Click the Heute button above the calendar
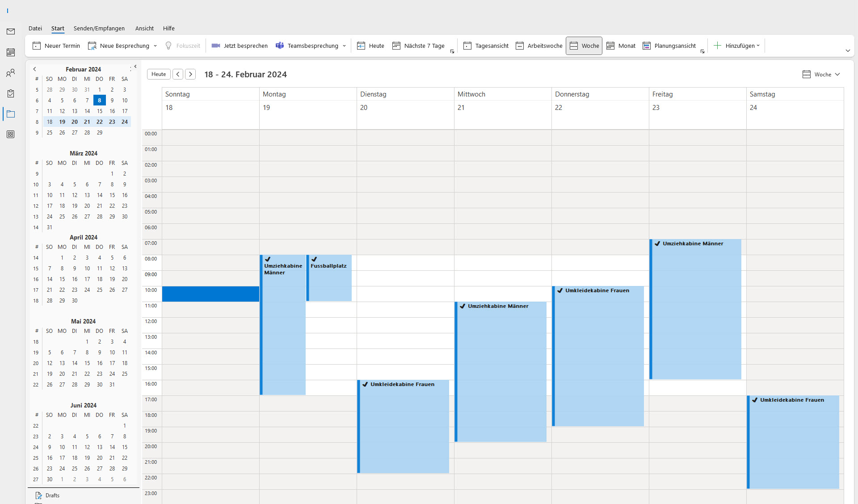 159,74
